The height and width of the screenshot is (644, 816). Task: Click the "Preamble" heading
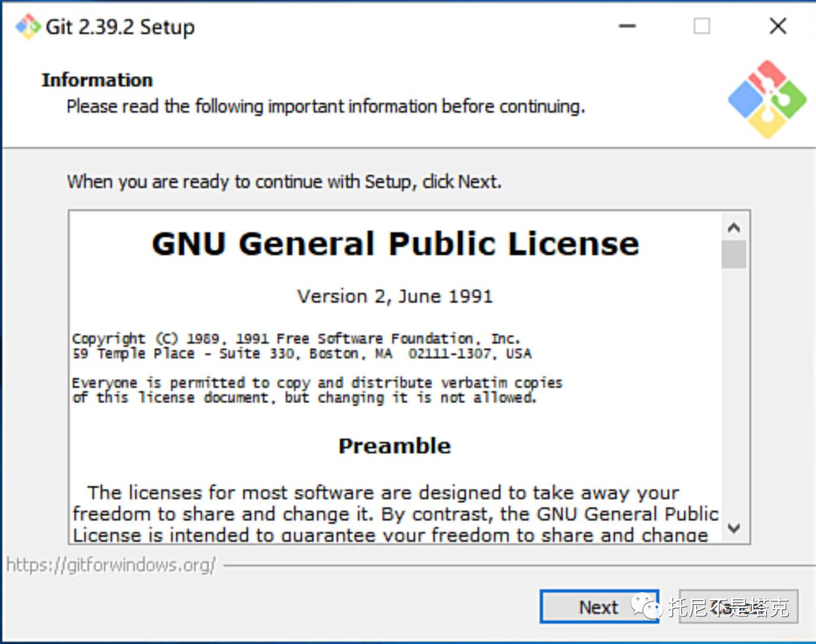(x=395, y=446)
